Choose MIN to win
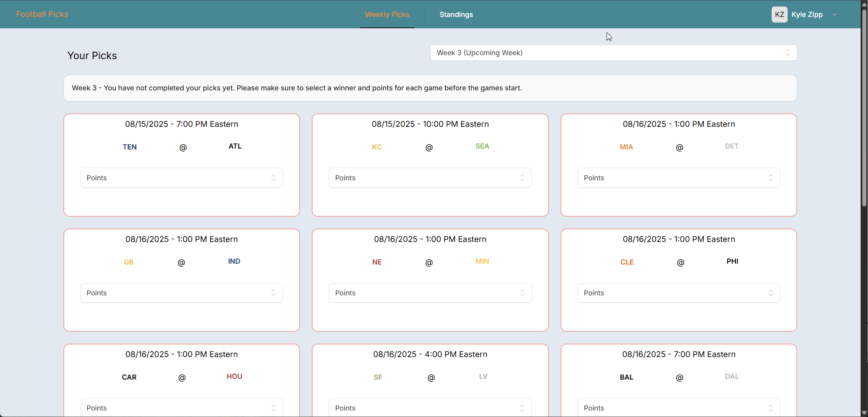This screenshot has width=868, height=417. [x=482, y=261]
